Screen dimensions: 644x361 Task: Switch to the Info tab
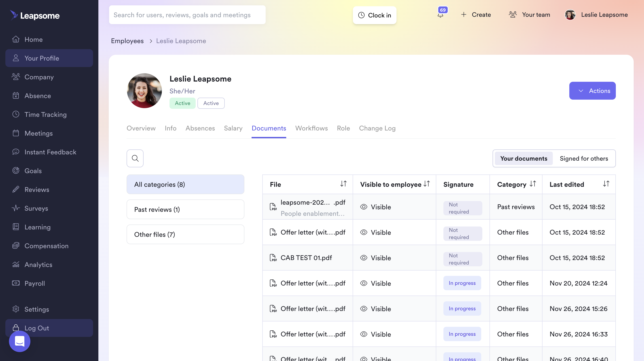click(x=170, y=128)
